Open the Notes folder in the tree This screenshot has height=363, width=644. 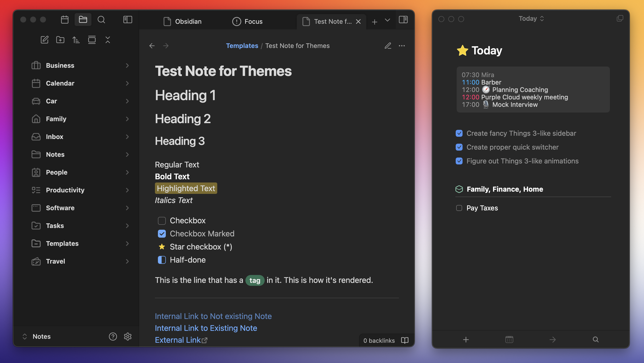81,154
